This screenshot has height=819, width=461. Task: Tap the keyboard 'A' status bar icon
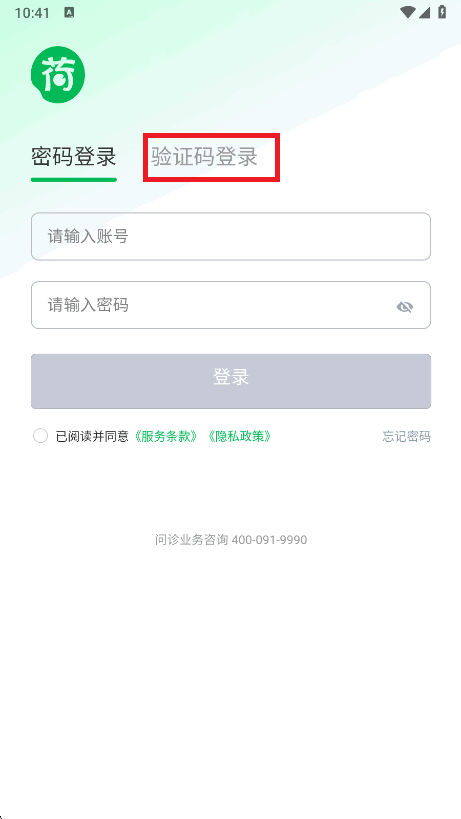69,13
